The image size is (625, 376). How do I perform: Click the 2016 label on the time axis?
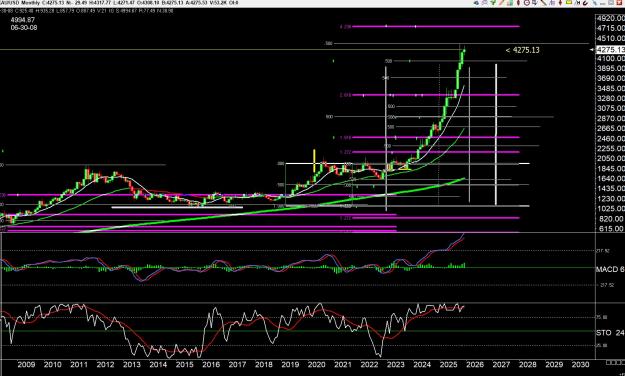tap(211, 364)
